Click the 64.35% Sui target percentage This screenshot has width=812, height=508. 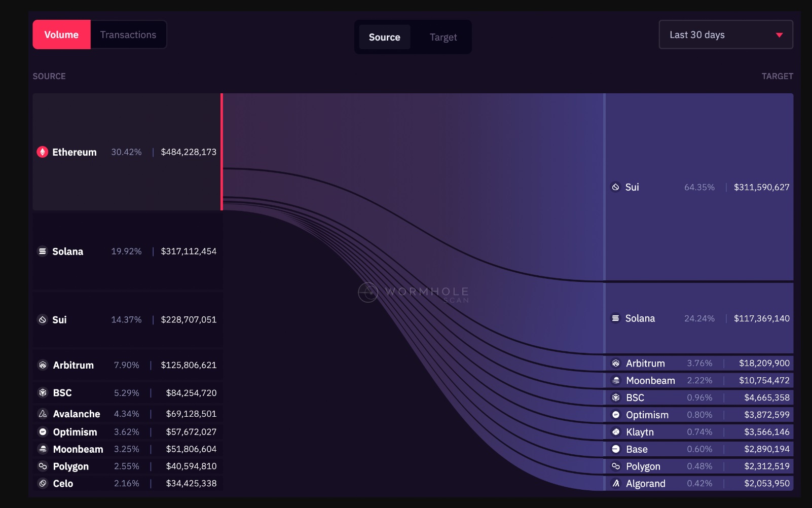[x=699, y=187]
